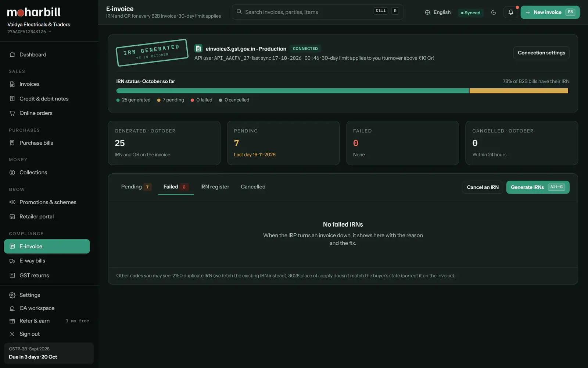588x368 pixels.
Task: Open the notifications bell
Action: click(511, 12)
